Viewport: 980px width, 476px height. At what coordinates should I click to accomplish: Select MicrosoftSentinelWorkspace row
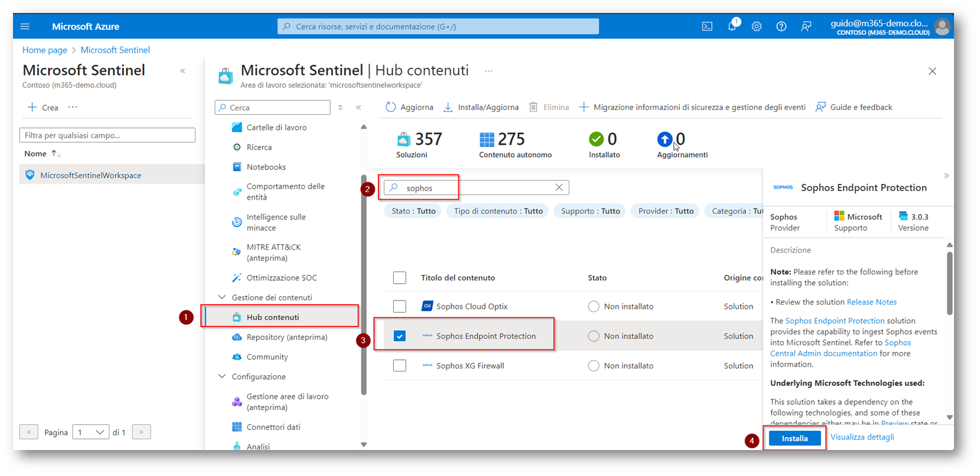pyautogui.click(x=111, y=175)
